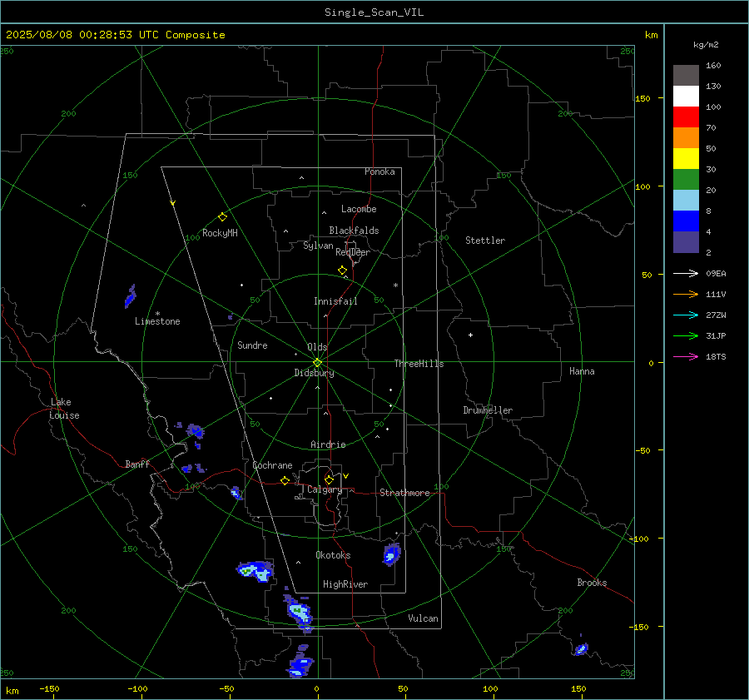Click the Banff map label
Image resolution: width=749 pixels, height=700 pixels.
pos(137,464)
